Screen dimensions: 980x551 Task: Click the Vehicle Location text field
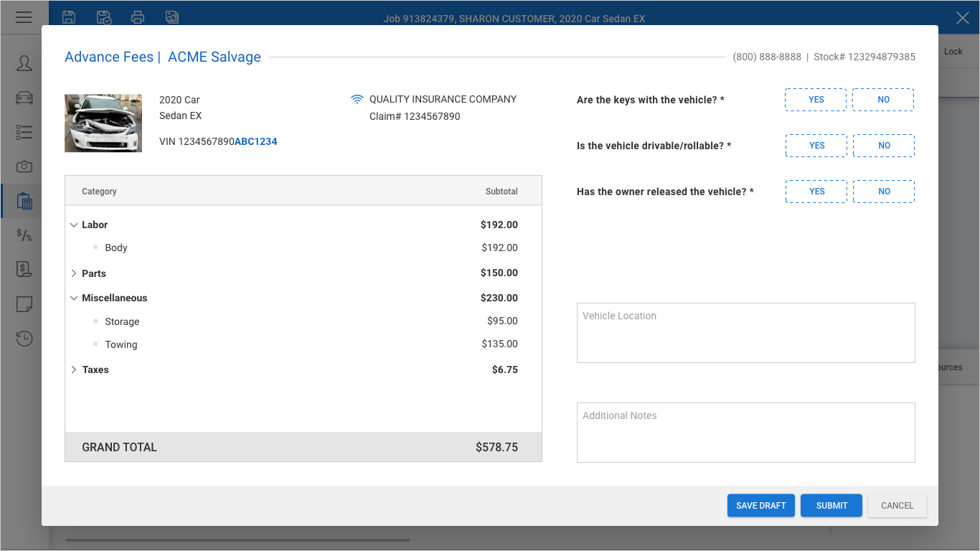(745, 333)
